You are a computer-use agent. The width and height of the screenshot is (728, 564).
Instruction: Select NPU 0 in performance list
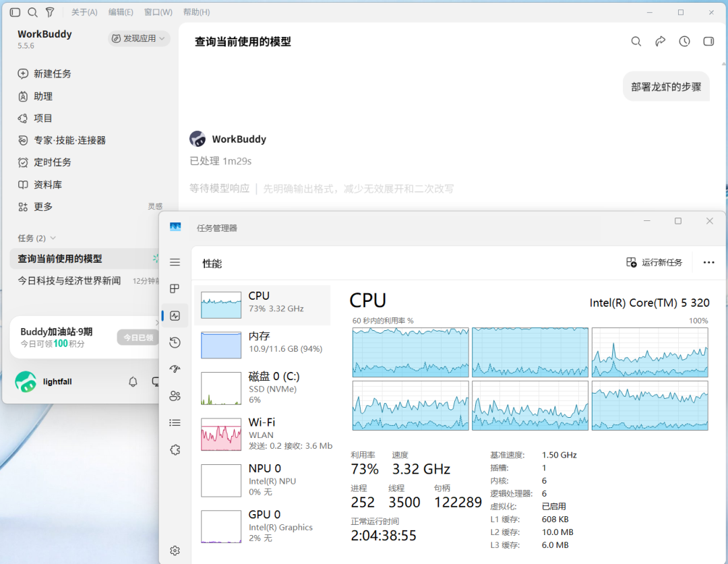click(262, 480)
